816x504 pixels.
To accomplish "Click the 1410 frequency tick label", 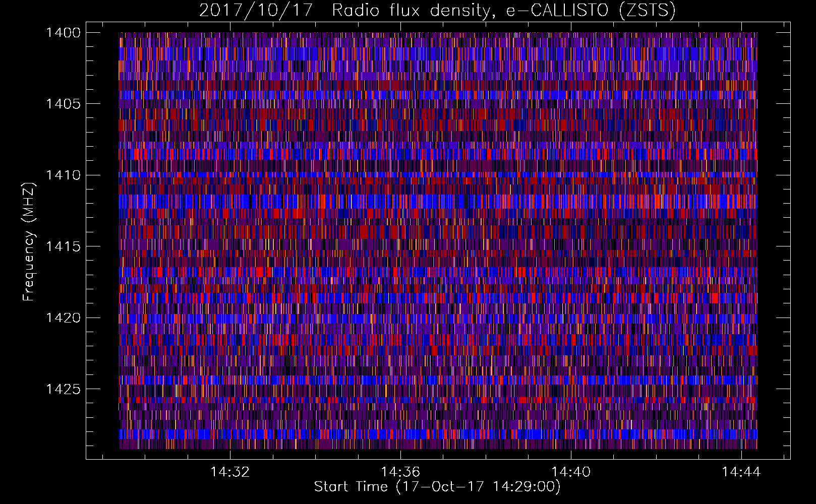I will (63, 175).
